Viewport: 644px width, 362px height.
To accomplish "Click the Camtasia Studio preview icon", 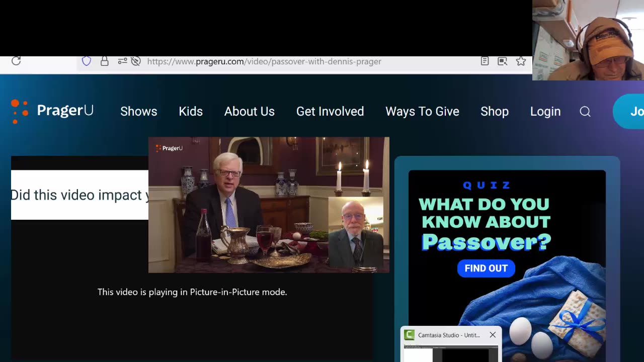I will point(410,335).
